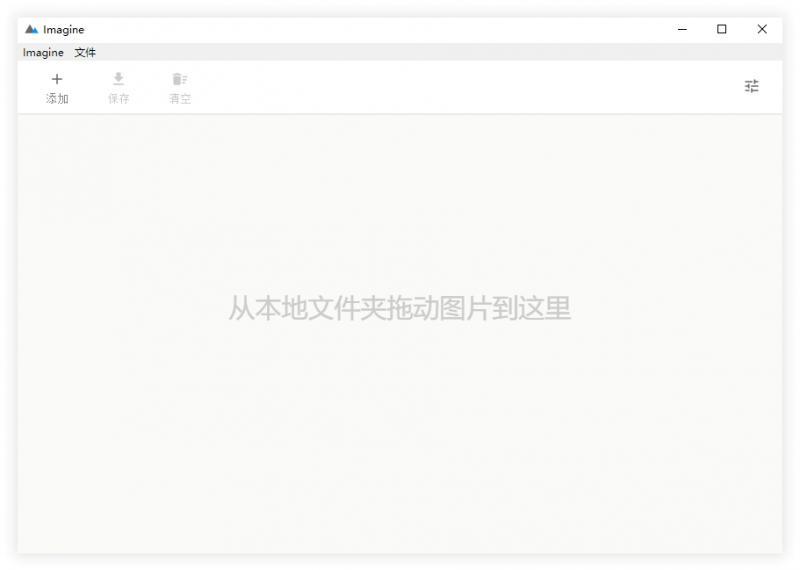Image resolution: width=800 pixels, height=570 pixels.
Task: Click the 添加 (add) plus icon
Action: coord(57,79)
